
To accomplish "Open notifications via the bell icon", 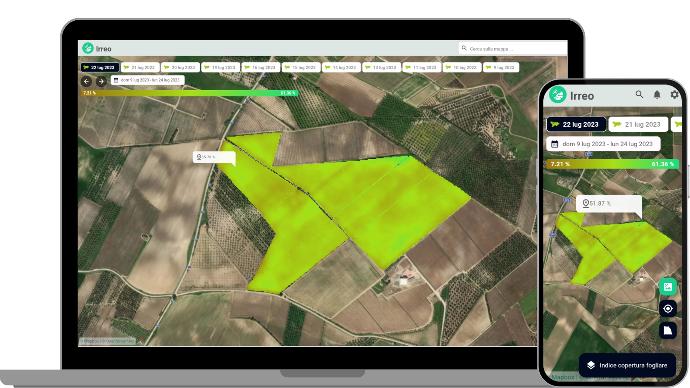I will (x=657, y=95).
